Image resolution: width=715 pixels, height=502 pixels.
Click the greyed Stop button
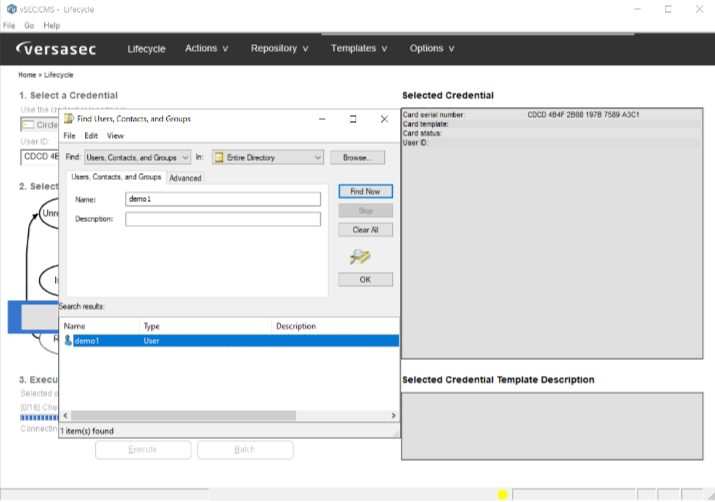(x=365, y=211)
